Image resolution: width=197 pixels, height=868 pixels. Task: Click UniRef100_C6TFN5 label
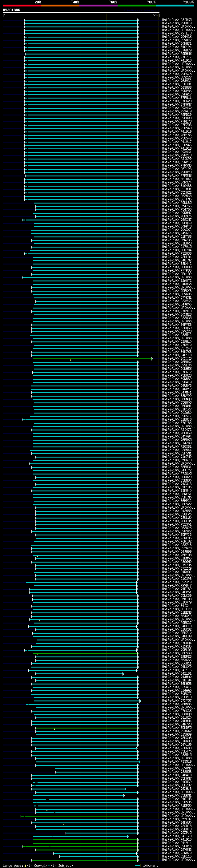pos(177,199)
